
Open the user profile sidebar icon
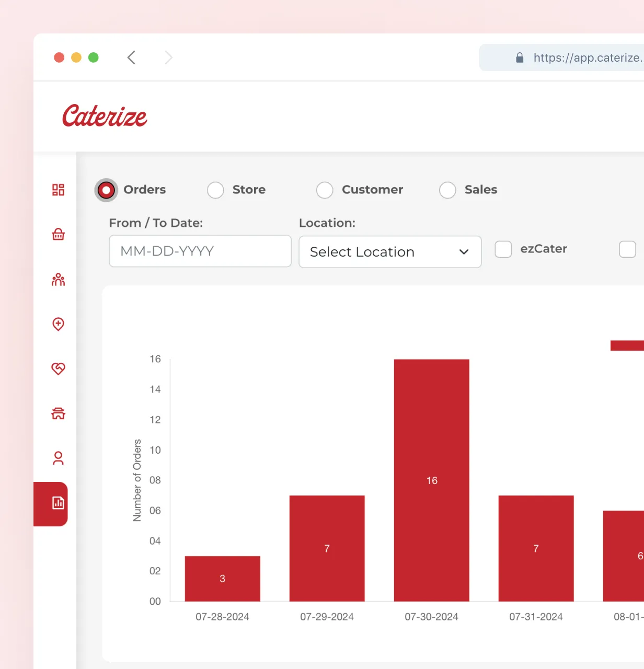click(x=58, y=458)
